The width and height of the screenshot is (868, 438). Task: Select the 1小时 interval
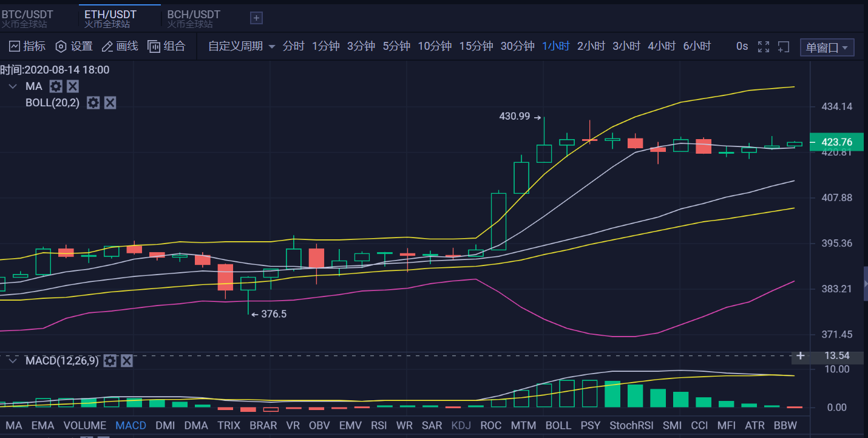click(x=555, y=46)
